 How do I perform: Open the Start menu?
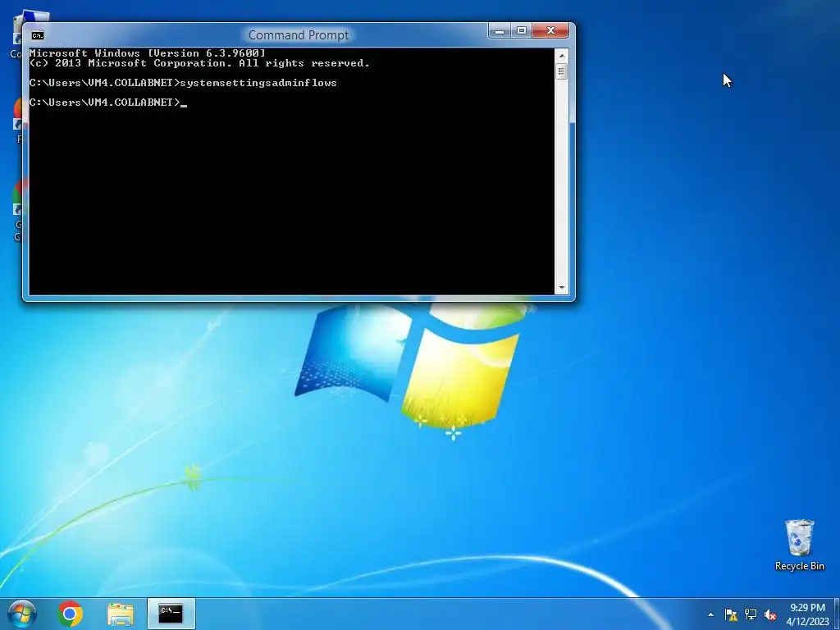click(x=22, y=614)
